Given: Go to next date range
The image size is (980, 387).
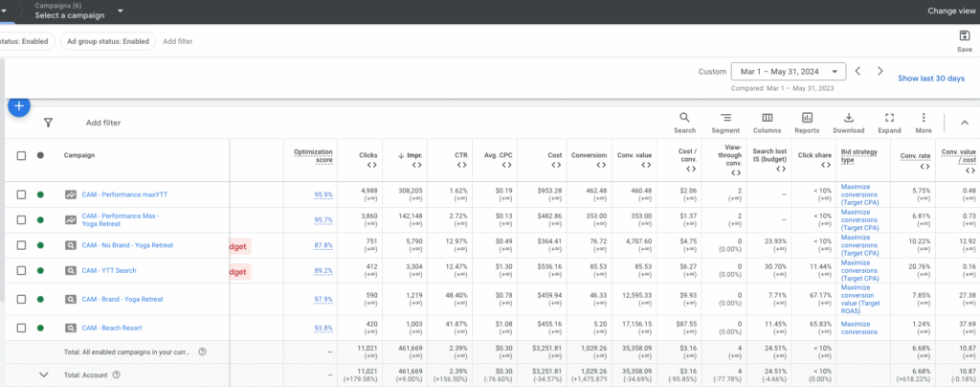Looking at the screenshot, I should tap(880, 71).
